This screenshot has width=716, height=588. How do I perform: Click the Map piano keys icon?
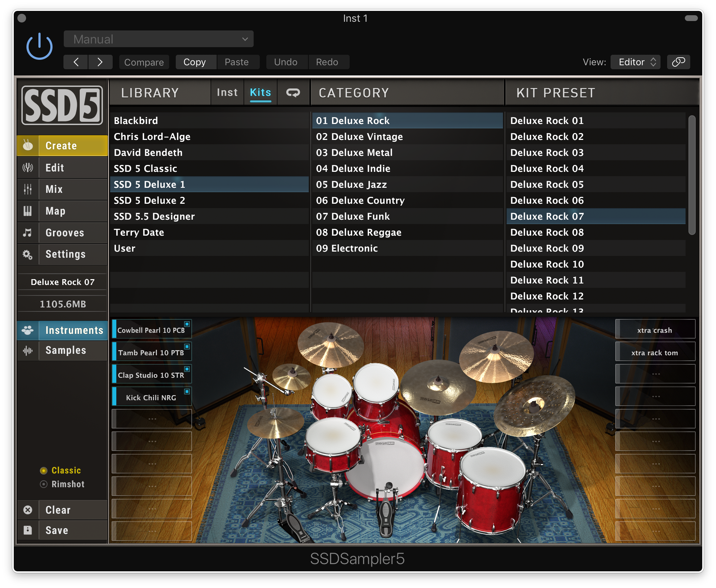(28, 211)
